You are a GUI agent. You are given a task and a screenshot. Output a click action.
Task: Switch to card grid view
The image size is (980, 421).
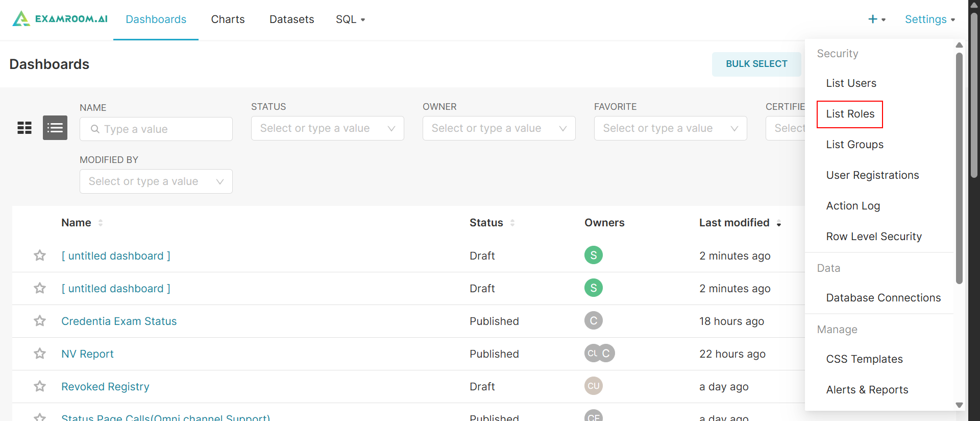pyautogui.click(x=24, y=128)
